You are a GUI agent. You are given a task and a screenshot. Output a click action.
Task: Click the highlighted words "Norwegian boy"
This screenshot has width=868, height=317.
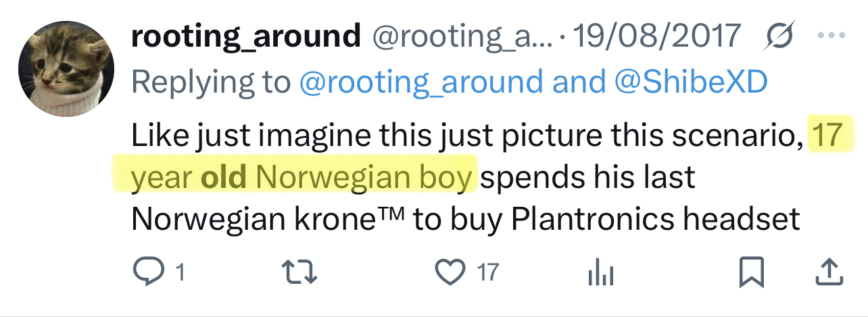[x=364, y=177]
